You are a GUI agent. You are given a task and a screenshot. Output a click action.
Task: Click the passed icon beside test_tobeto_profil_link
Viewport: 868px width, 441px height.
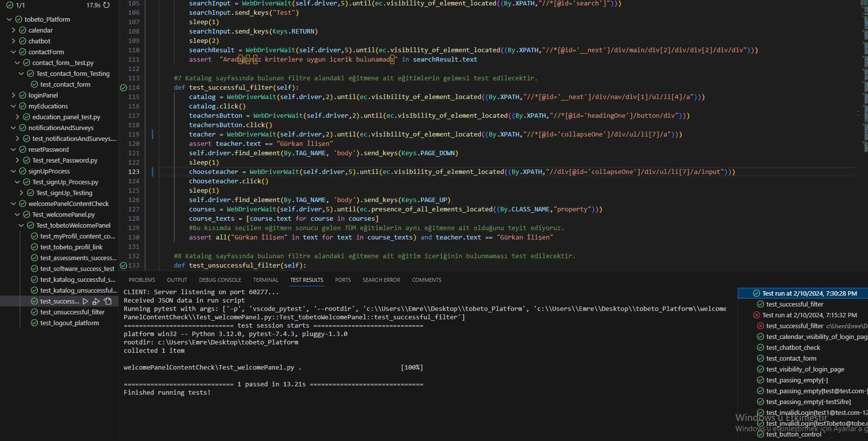click(x=35, y=247)
